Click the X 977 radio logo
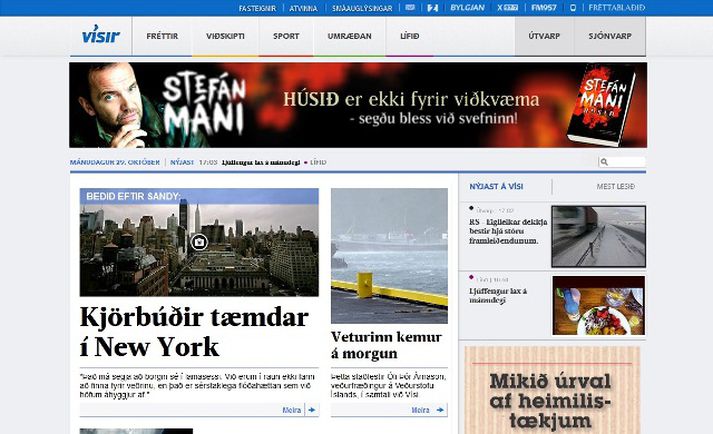This screenshot has width=713, height=434. pyautogui.click(x=508, y=8)
